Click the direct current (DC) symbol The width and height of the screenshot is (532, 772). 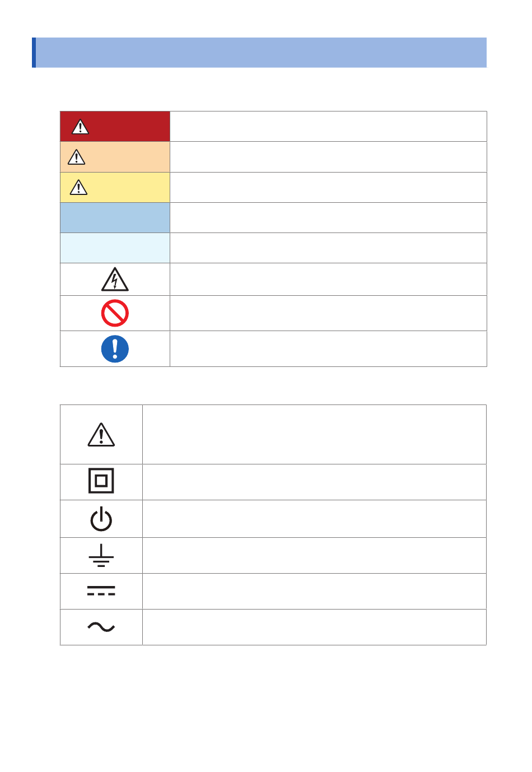101,590
